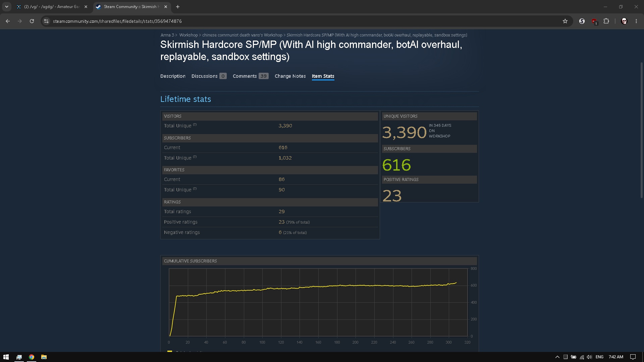
Task: Show hidden system tray icons
Action: click(557, 357)
